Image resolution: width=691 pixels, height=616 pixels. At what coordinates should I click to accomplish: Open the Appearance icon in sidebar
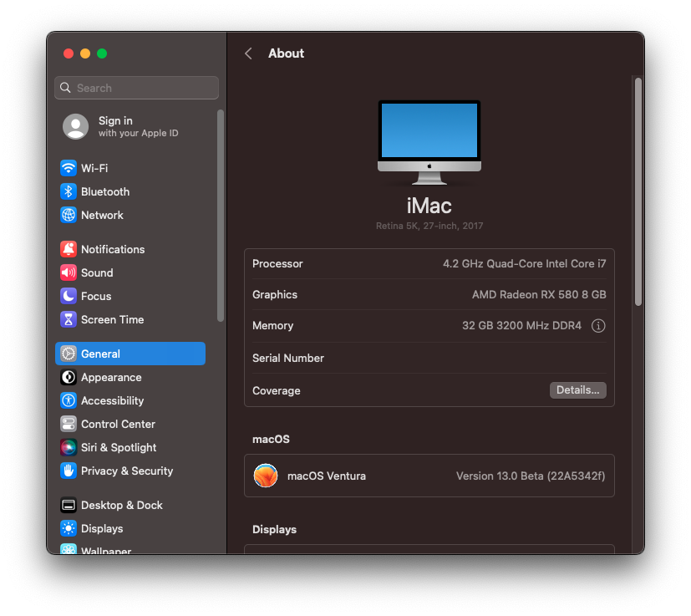69,377
